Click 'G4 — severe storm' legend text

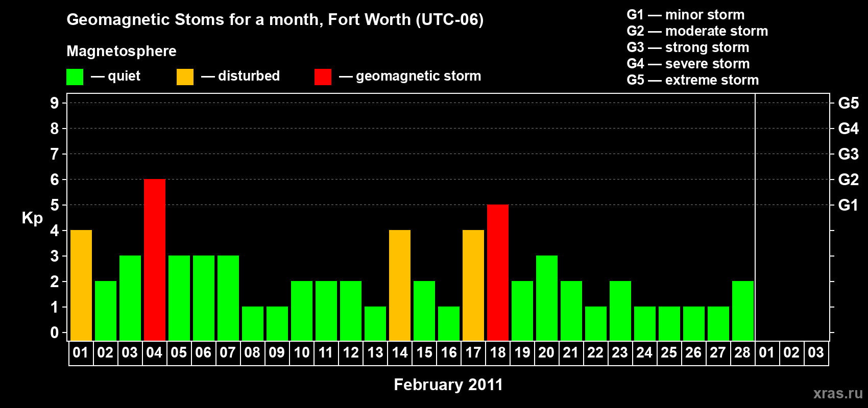point(688,64)
